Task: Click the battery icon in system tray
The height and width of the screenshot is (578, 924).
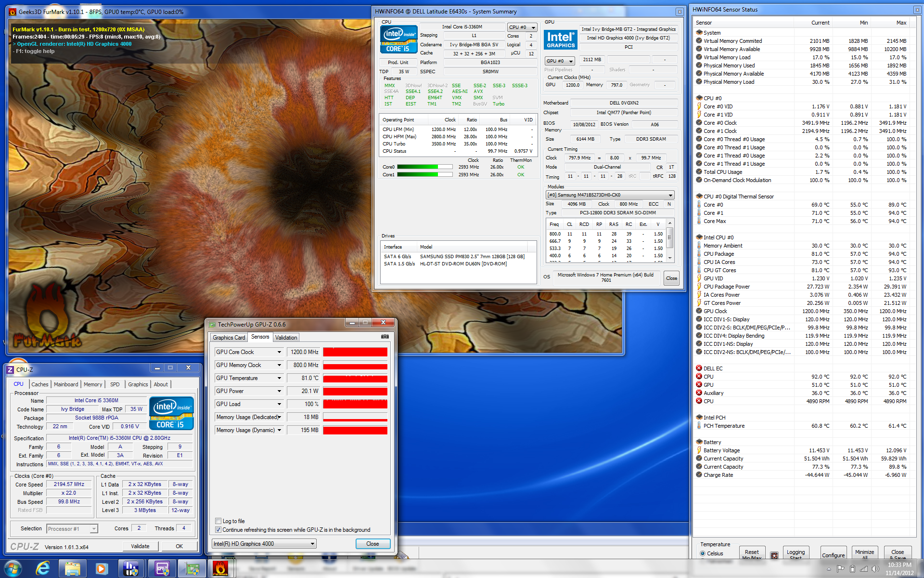Action: coord(852,569)
